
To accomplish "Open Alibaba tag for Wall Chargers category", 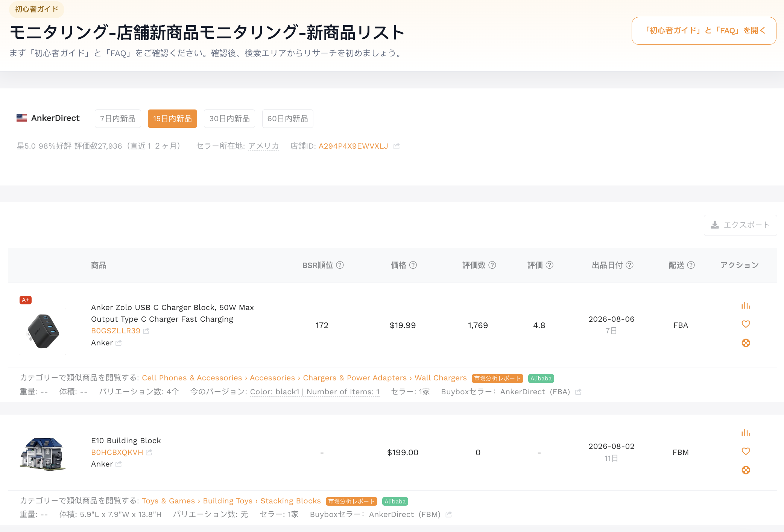I will 541,378.
